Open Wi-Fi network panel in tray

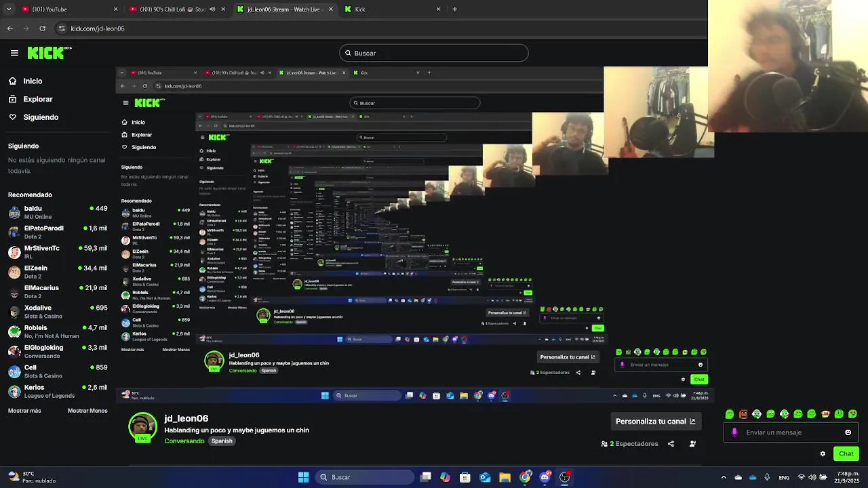[802, 477]
